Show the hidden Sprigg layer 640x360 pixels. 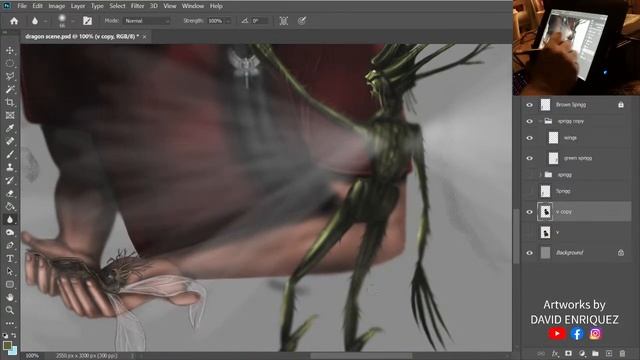pos(529,191)
